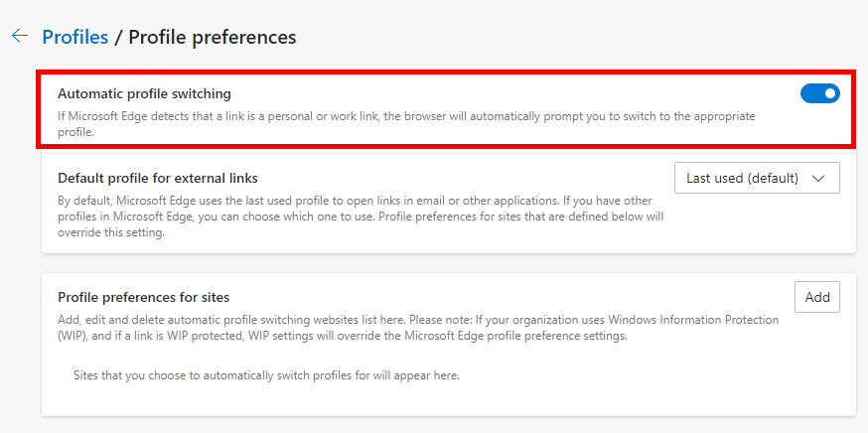Click the Default profile for external links heading
868x433 pixels.
click(x=158, y=178)
